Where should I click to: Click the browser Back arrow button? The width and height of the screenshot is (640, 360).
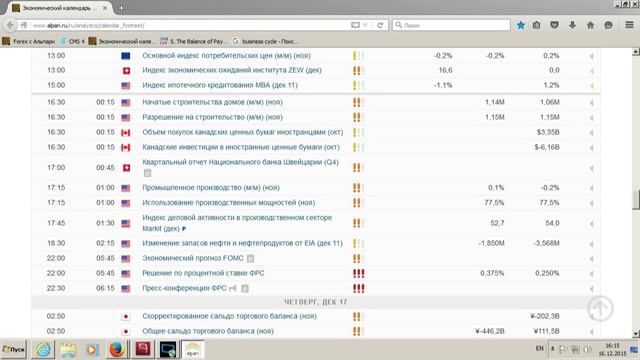(x=10, y=25)
